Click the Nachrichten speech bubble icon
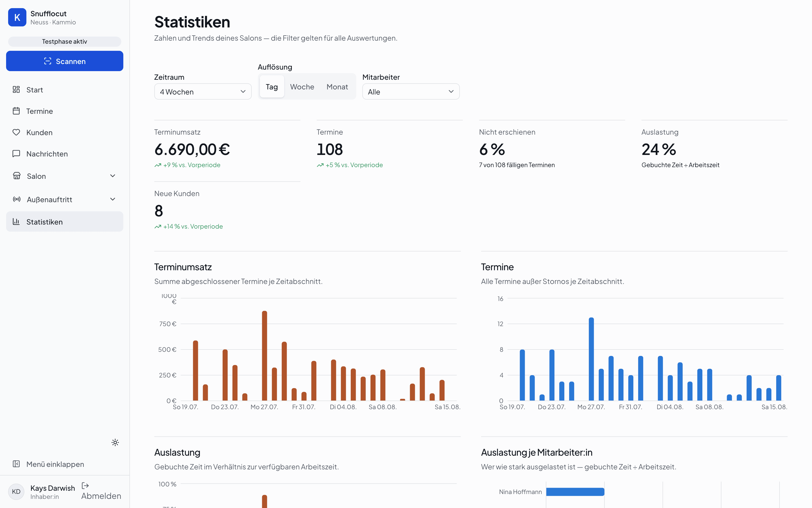812x508 pixels. 16,153
